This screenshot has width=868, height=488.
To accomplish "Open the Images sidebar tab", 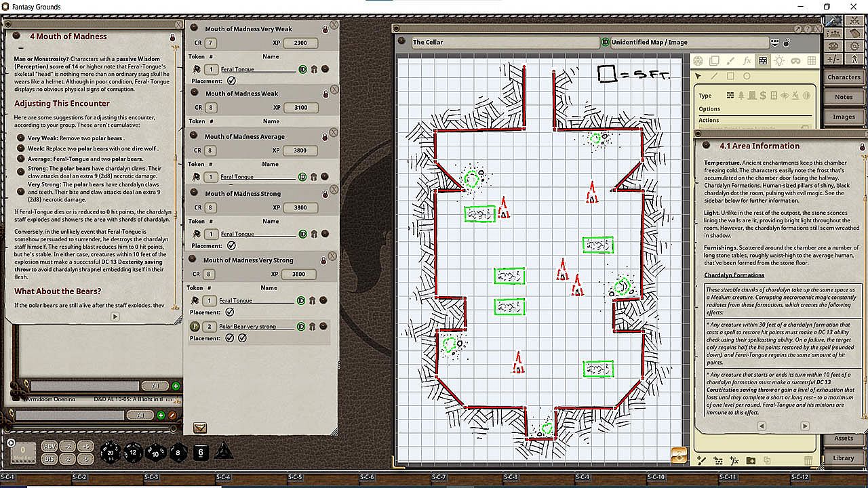I will (844, 117).
